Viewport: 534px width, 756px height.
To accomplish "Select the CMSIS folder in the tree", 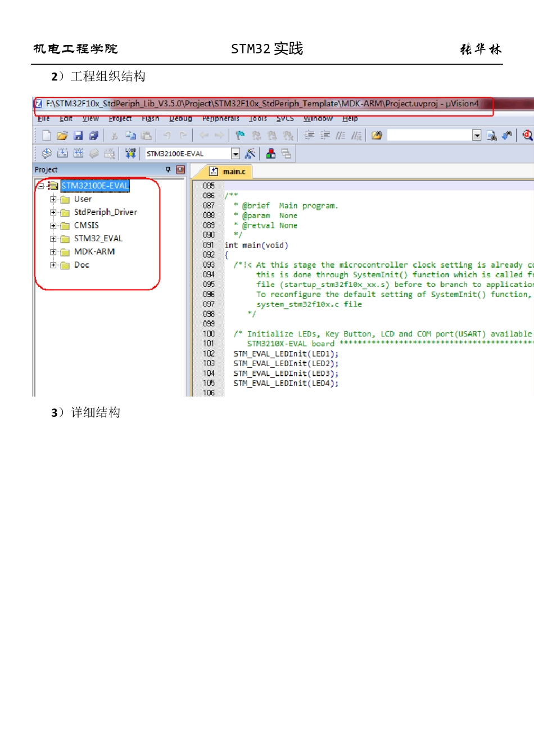I will pos(86,226).
